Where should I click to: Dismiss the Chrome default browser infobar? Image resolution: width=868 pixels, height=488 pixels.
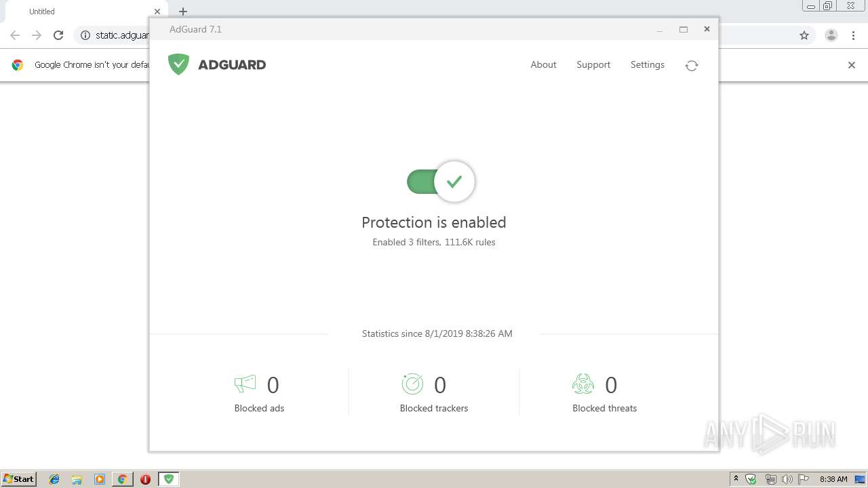coord(852,65)
